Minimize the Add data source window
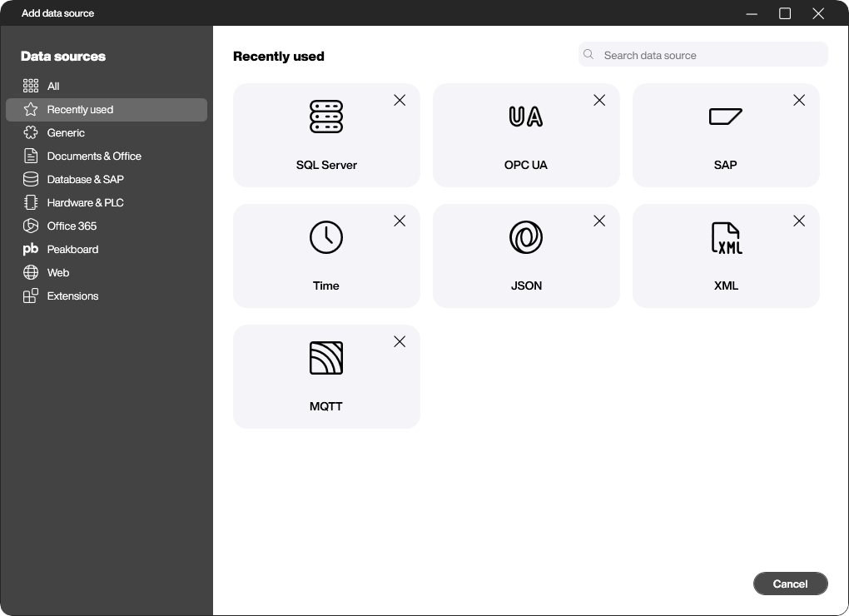The height and width of the screenshot is (616, 849). coord(752,13)
